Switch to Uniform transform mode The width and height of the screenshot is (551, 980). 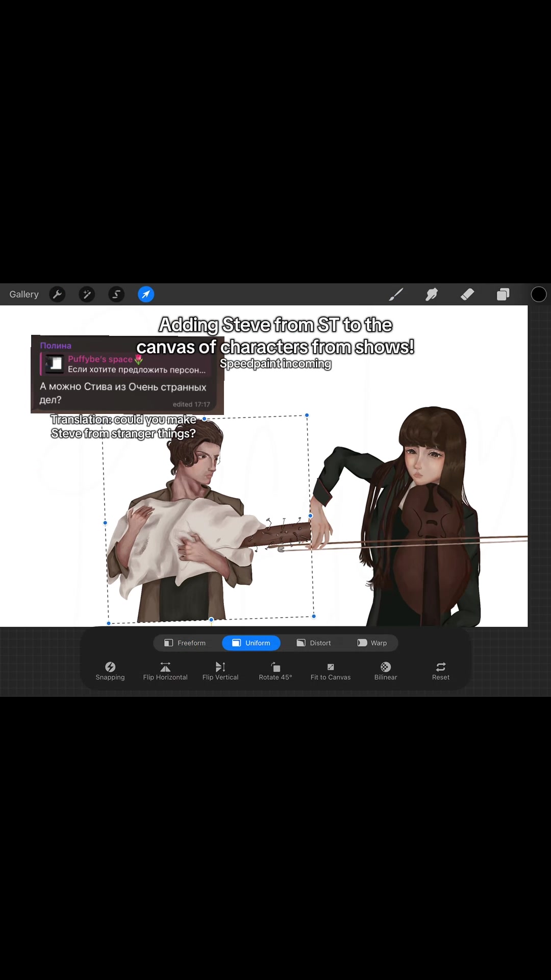point(251,643)
